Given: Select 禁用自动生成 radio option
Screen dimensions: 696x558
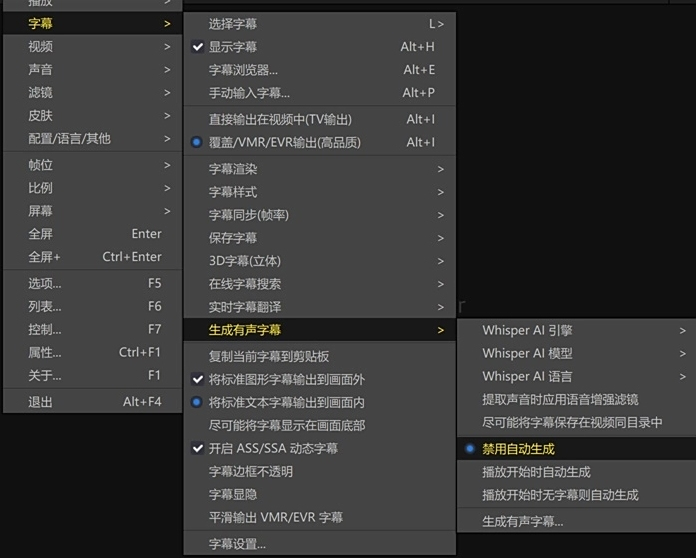Looking at the screenshot, I should click(x=517, y=449).
